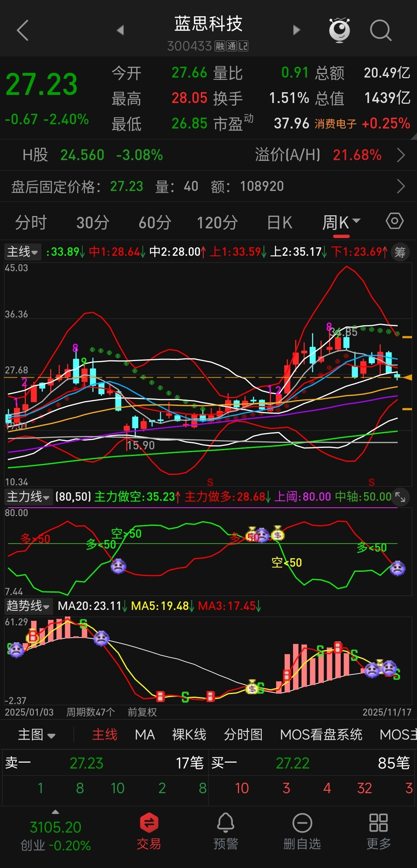Open the H股 premium details chevron
This screenshot has width=417, height=868.
[x=401, y=155]
